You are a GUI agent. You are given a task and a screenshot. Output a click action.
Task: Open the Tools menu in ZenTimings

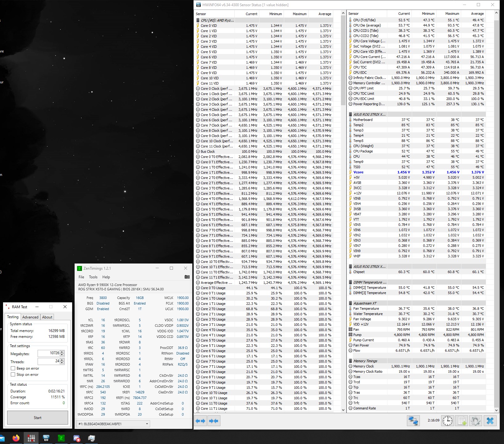click(x=93, y=277)
